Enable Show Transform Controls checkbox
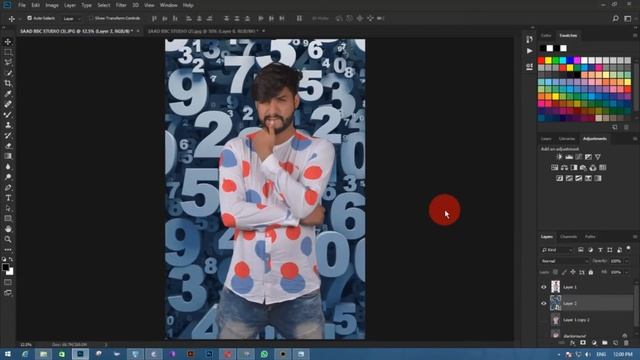640x360 pixels. pos(91,18)
